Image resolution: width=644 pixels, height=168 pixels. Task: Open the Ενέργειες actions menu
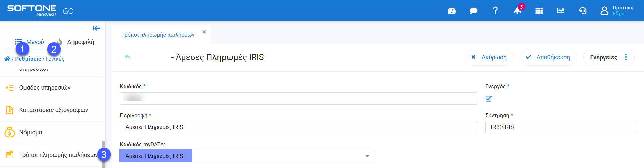click(608, 57)
